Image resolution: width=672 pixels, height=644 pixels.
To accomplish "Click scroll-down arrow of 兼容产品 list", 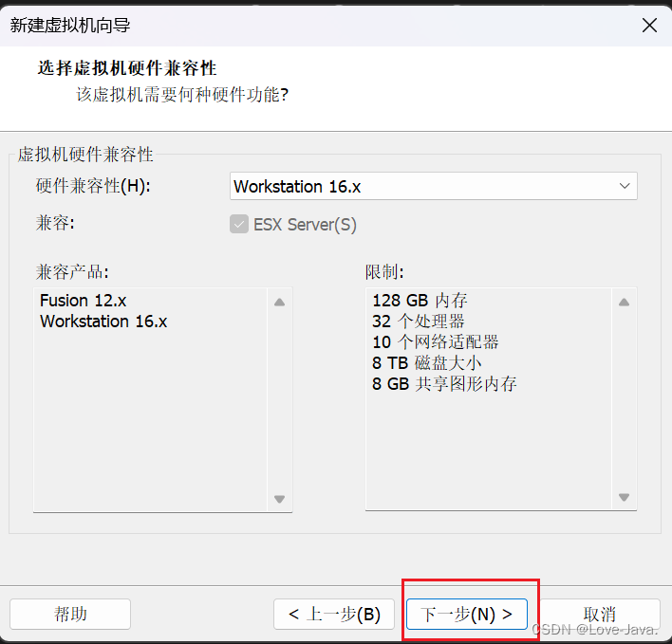I will pos(279,499).
